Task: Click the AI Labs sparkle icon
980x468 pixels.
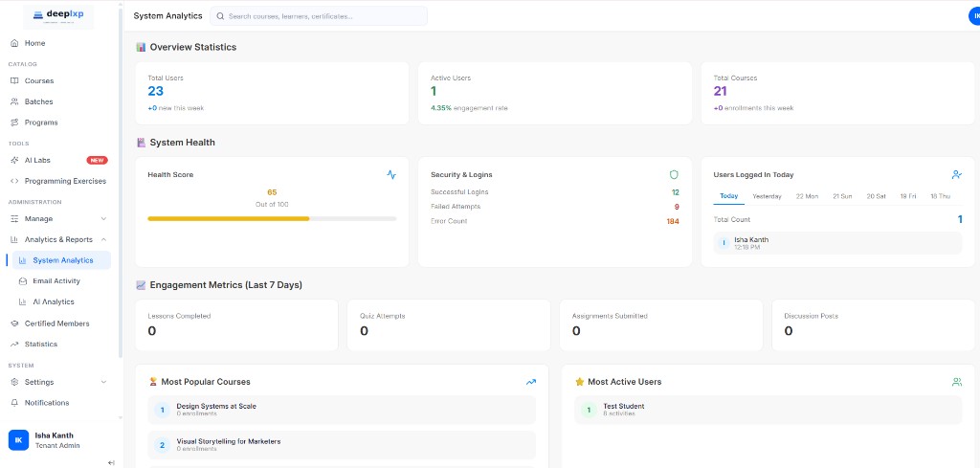Action: tap(14, 160)
